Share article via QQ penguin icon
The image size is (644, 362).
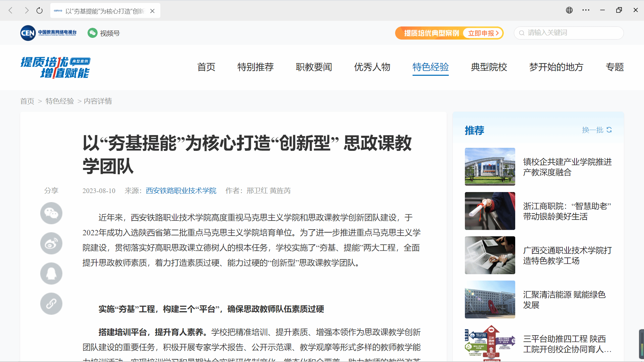(x=51, y=274)
